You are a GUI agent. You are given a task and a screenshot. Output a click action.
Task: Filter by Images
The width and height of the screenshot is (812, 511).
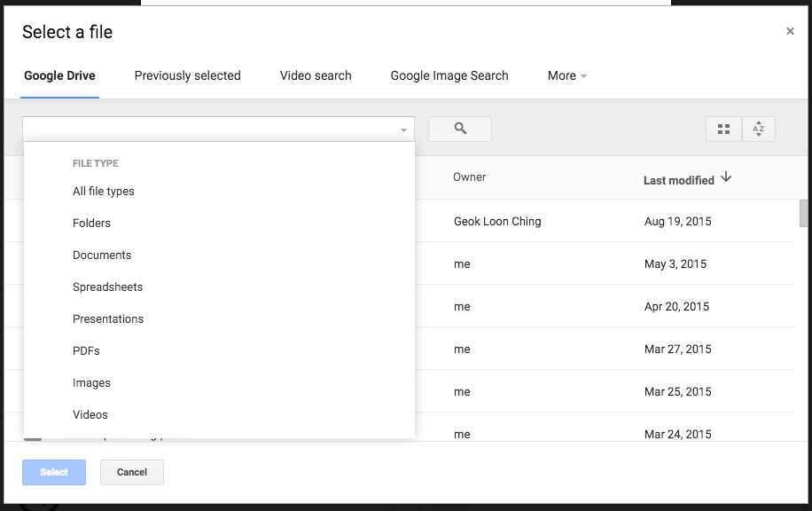[x=91, y=383]
